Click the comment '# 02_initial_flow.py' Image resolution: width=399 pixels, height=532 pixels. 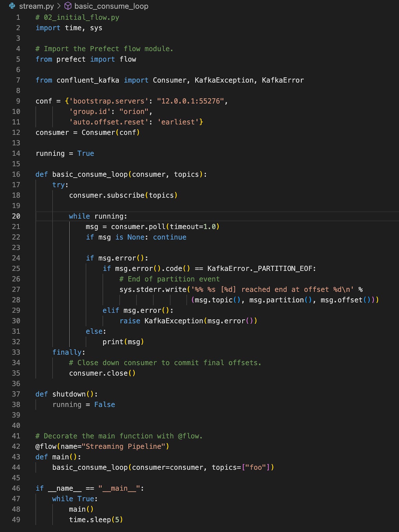[77, 17]
